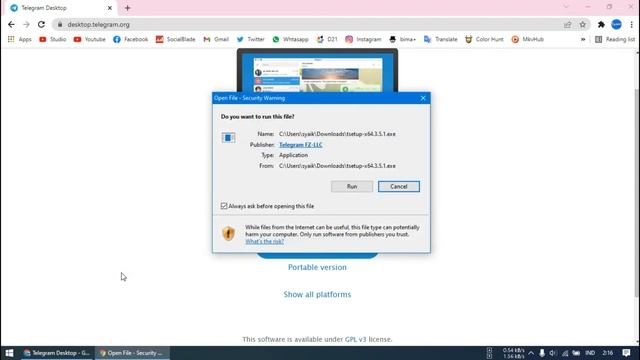Open the taskbar clock showing 2:16

pyautogui.click(x=607, y=353)
